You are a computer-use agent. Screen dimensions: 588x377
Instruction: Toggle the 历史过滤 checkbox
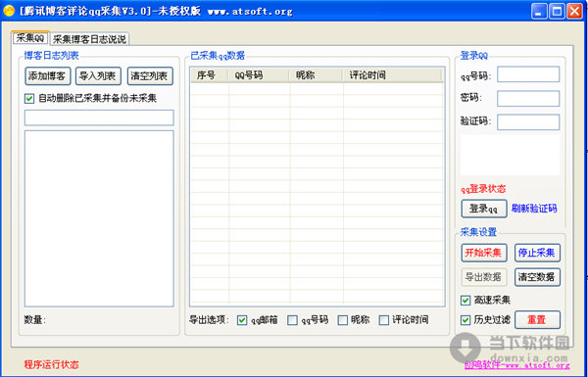tap(465, 320)
